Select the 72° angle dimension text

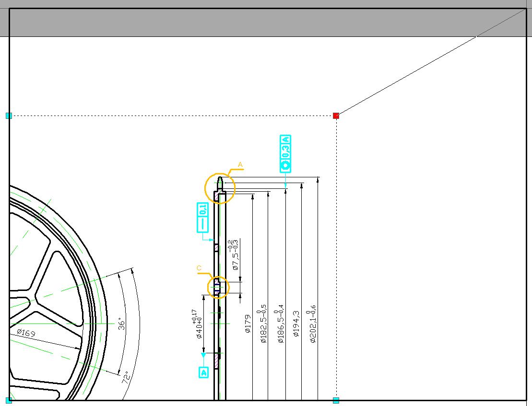point(126,377)
